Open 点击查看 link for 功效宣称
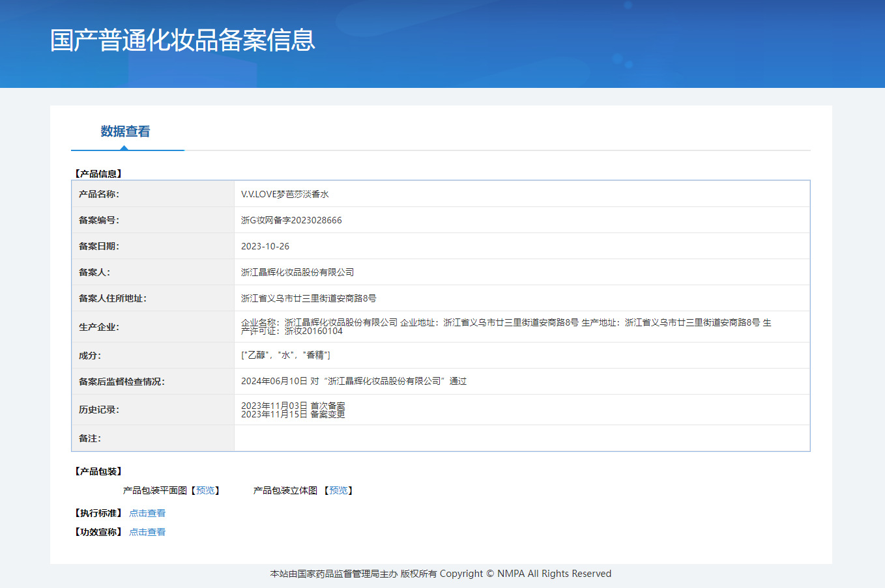The image size is (885, 588). 147,532
